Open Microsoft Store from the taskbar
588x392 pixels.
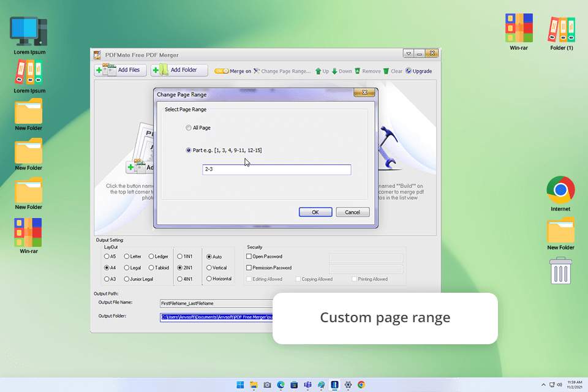(x=295, y=385)
